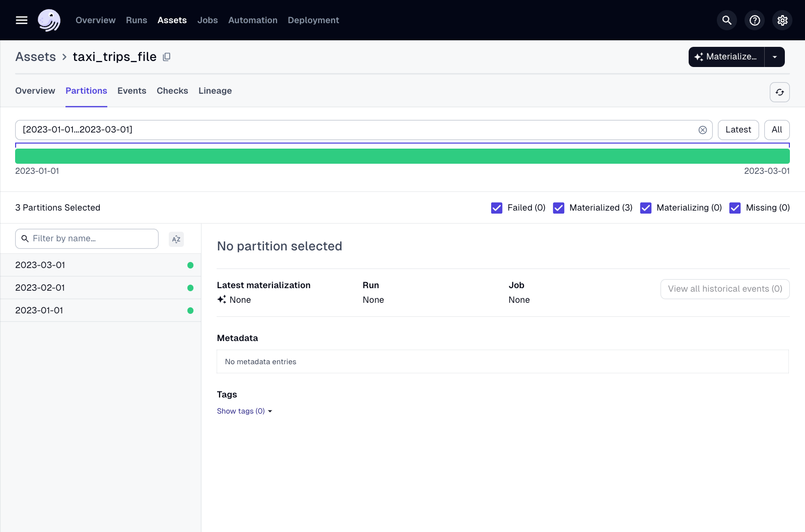Viewport: 805px width, 532px height.
Task: Open the hamburger navigation menu
Action: click(22, 20)
